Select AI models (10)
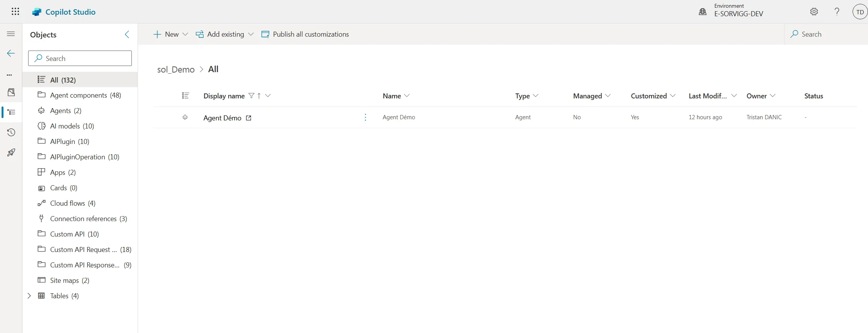Image resolution: width=868 pixels, height=333 pixels. pyautogui.click(x=80, y=126)
